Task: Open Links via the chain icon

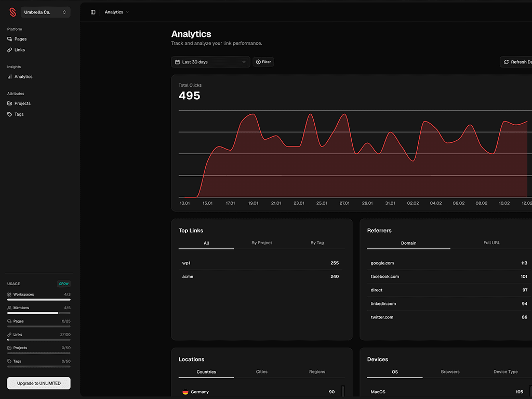Action: click(x=9, y=50)
